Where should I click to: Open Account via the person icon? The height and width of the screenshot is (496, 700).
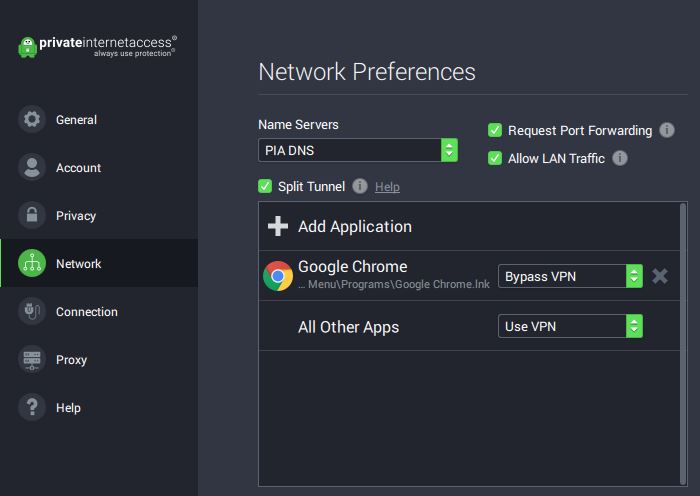[32, 167]
